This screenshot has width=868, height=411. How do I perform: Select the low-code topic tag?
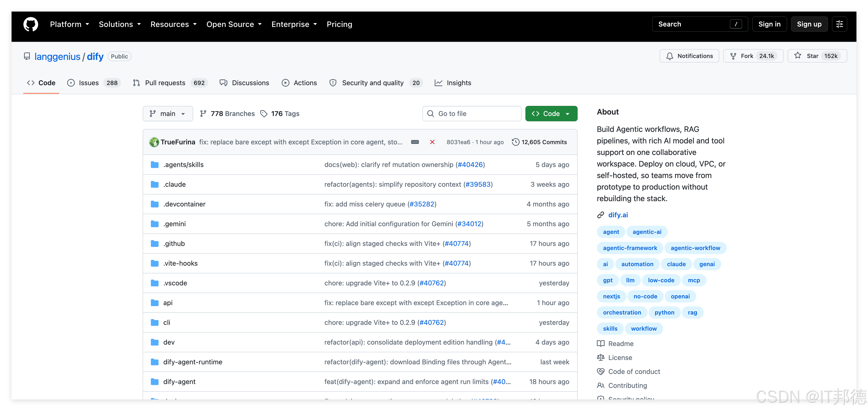(x=661, y=280)
